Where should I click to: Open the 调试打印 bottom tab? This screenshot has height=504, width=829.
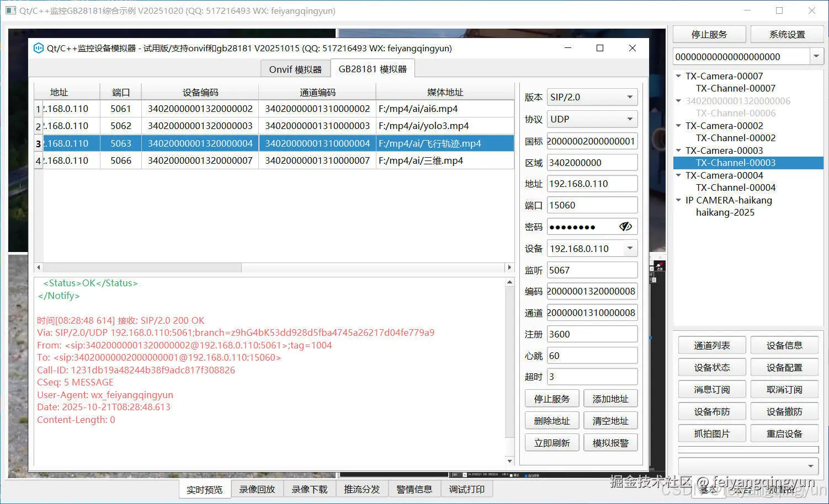pos(467,490)
